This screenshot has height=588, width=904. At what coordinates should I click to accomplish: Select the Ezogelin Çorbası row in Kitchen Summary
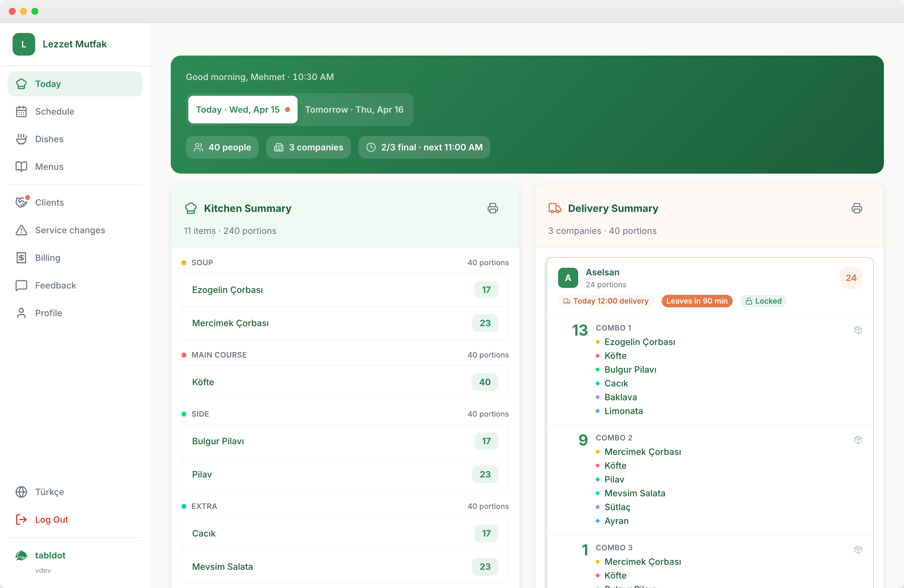[345, 290]
